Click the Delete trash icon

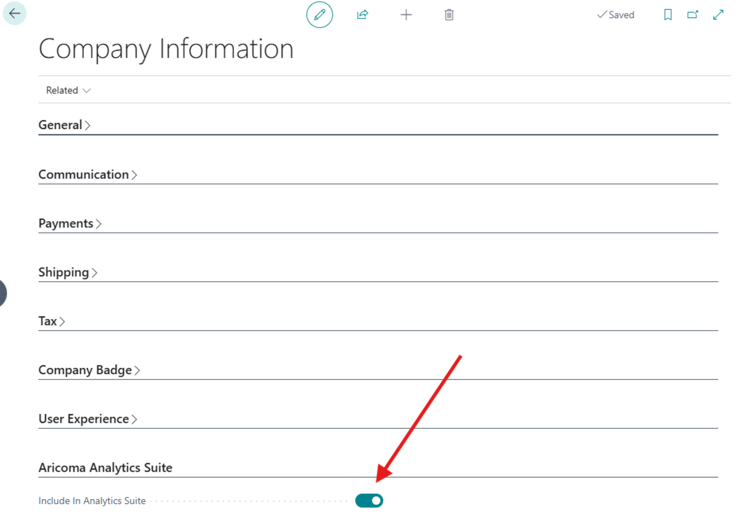click(448, 15)
